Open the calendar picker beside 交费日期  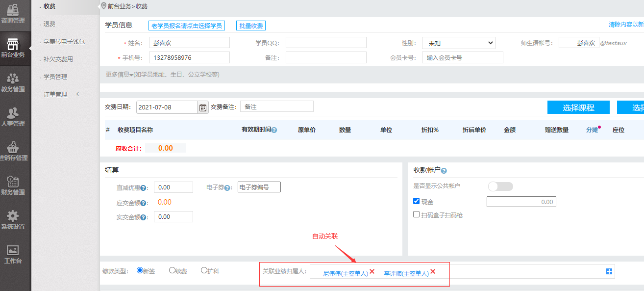[202, 107]
